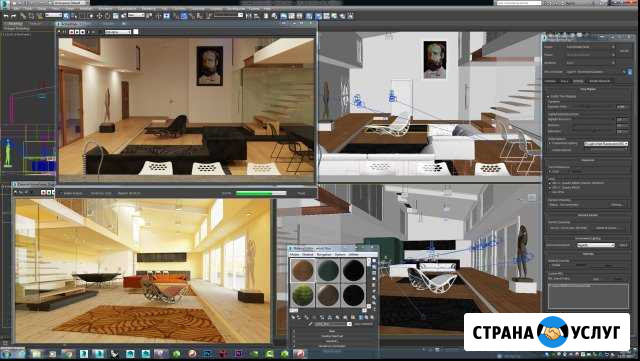Select the brown material sample sphere
640x361 pixels.
328,295
